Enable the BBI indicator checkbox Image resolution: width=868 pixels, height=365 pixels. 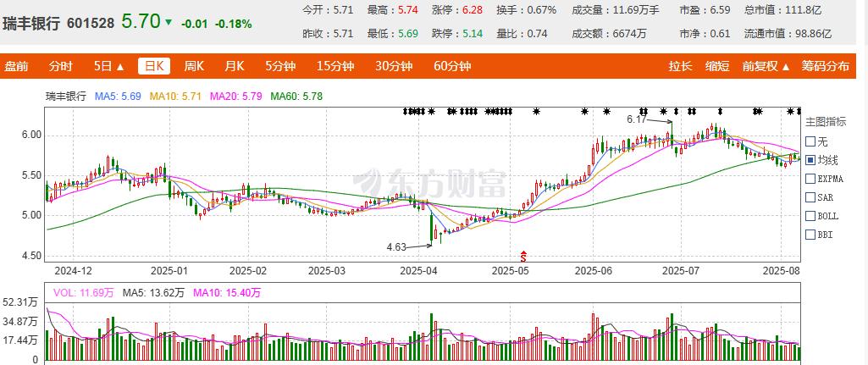[x=810, y=235]
